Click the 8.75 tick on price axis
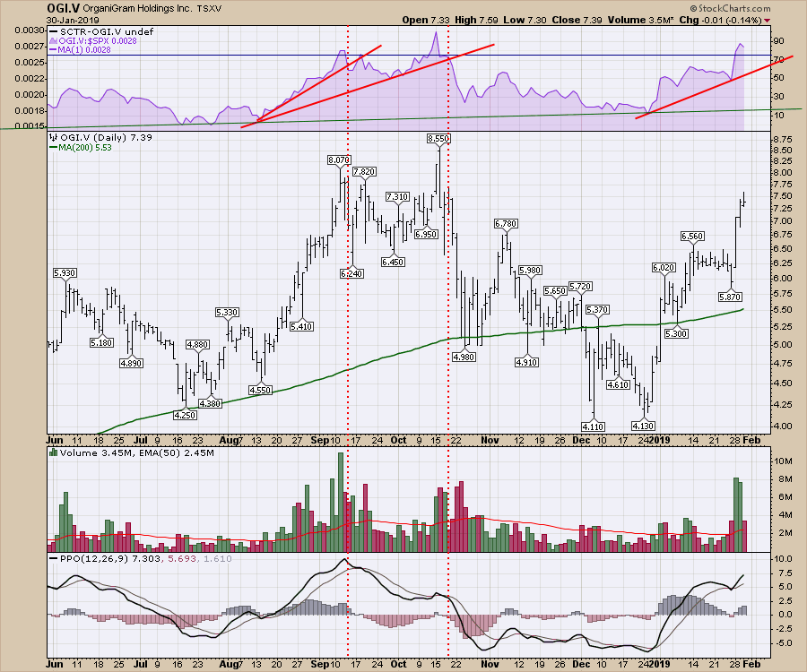 (x=782, y=140)
